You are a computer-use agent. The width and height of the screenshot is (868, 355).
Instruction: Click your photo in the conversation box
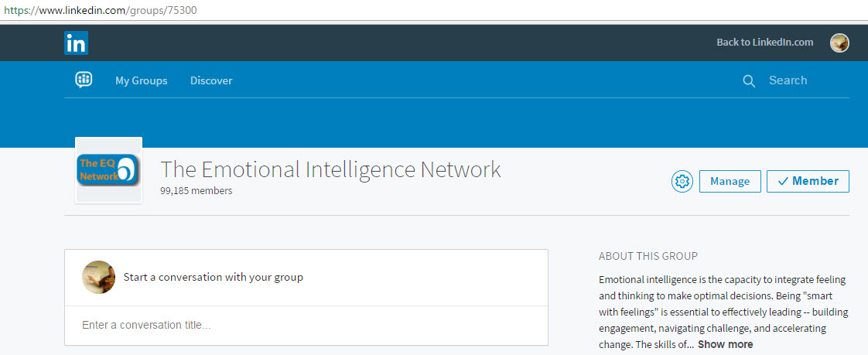point(99,277)
